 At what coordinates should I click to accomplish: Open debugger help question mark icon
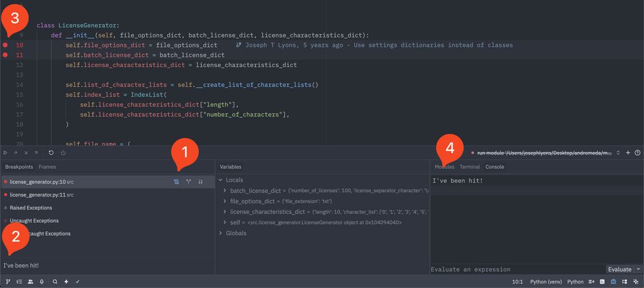pyautogui.click(x=638, y=153)
